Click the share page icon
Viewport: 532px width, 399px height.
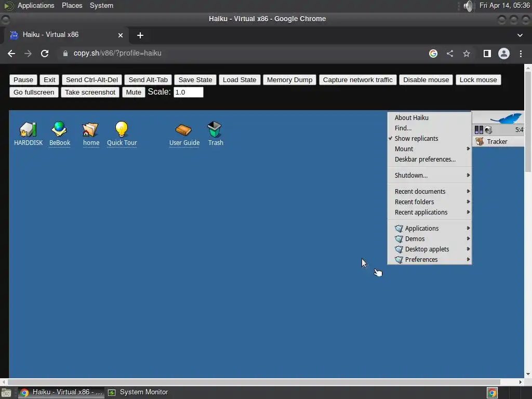tap(450, 54)
